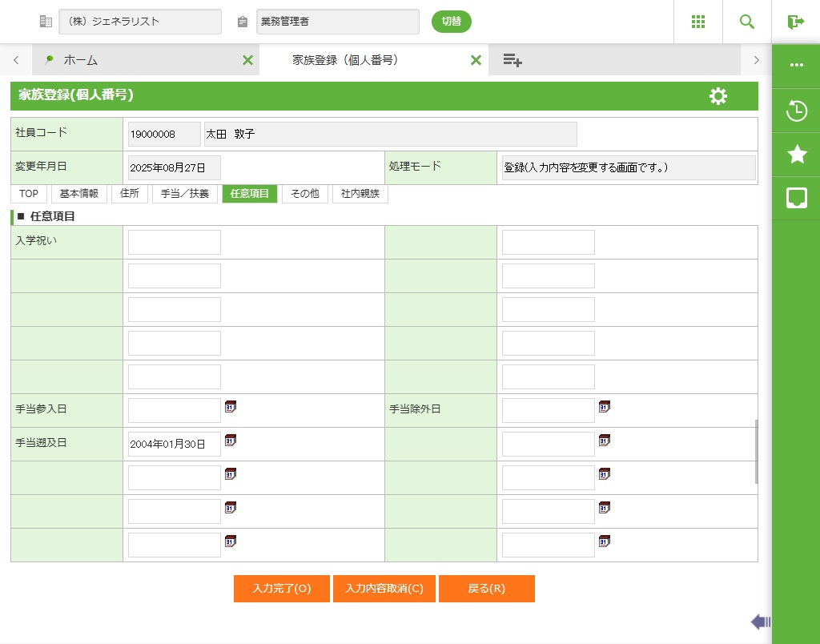Close the ホーム tab
The image size is (820, 644).
[247, 60]
